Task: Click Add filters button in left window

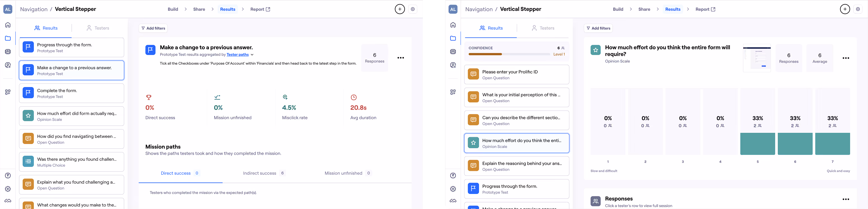Action: coord(153,28)
